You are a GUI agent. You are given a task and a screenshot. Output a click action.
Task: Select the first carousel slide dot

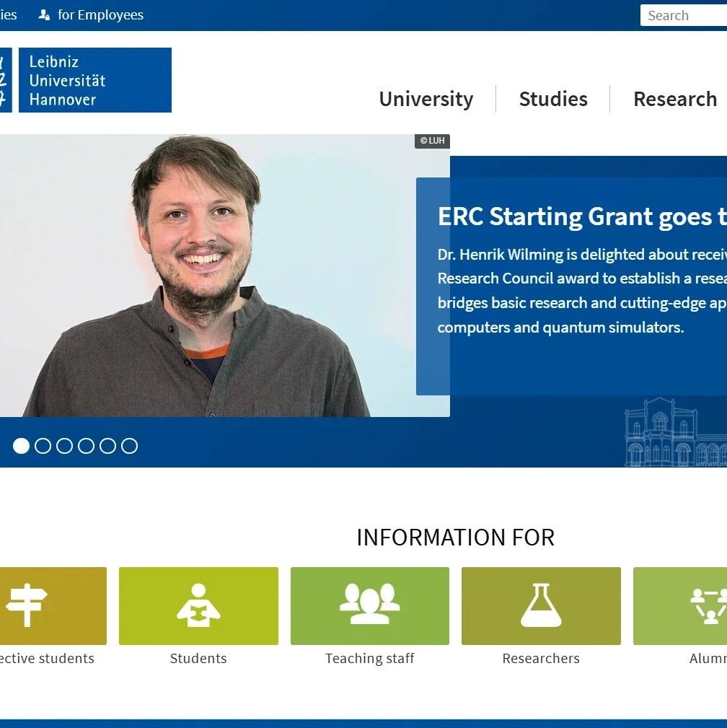tap(21, 446)
